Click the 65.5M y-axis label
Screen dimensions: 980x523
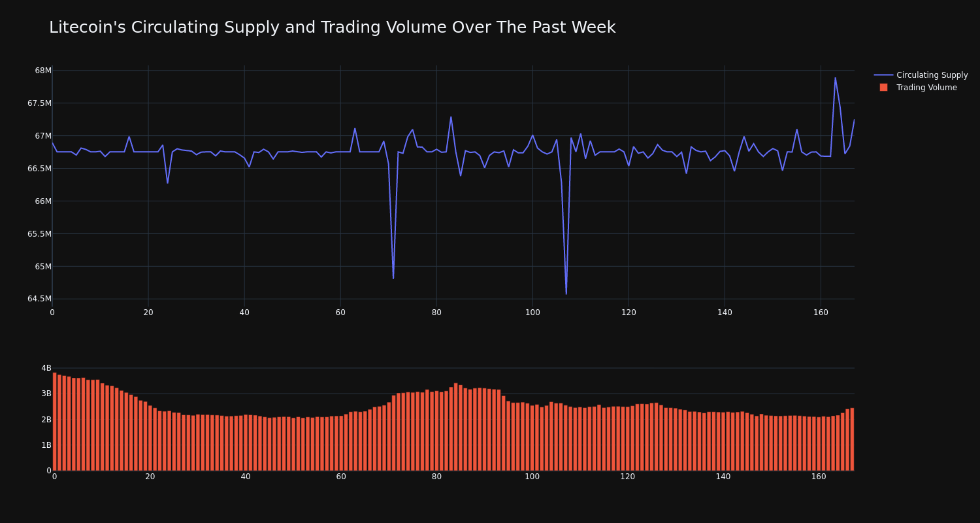39,233
